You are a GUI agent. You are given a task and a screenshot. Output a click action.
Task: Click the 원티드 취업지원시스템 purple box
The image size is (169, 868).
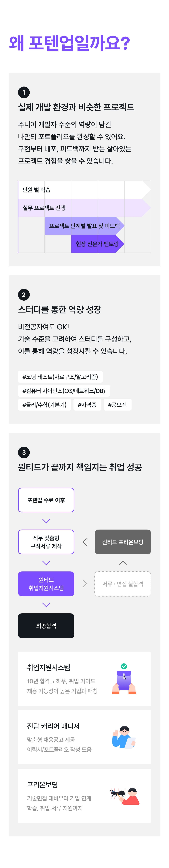[46, 584]
